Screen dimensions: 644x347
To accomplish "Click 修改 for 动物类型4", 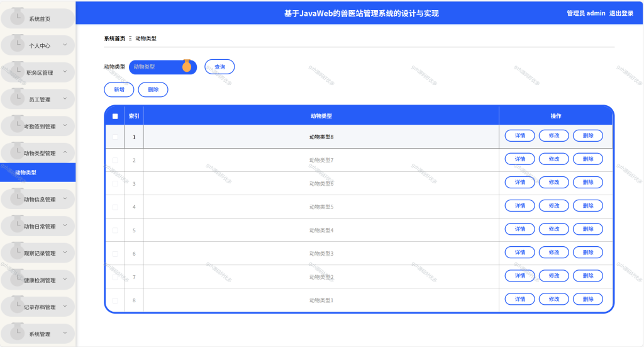I will [x=554, y=229].
